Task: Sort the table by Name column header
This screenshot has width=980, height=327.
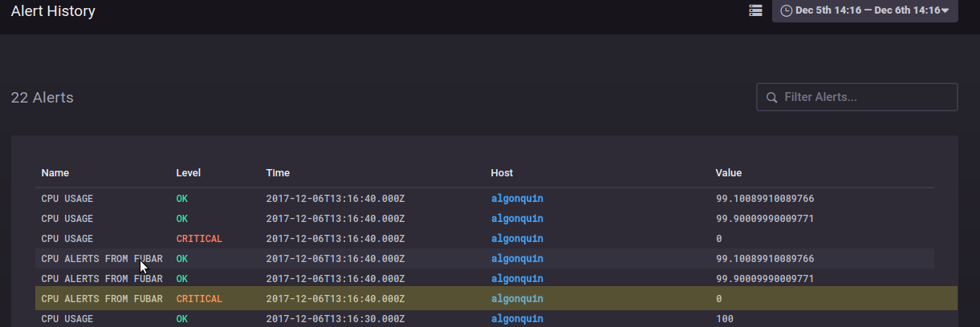Action: (x=55, y=172)
